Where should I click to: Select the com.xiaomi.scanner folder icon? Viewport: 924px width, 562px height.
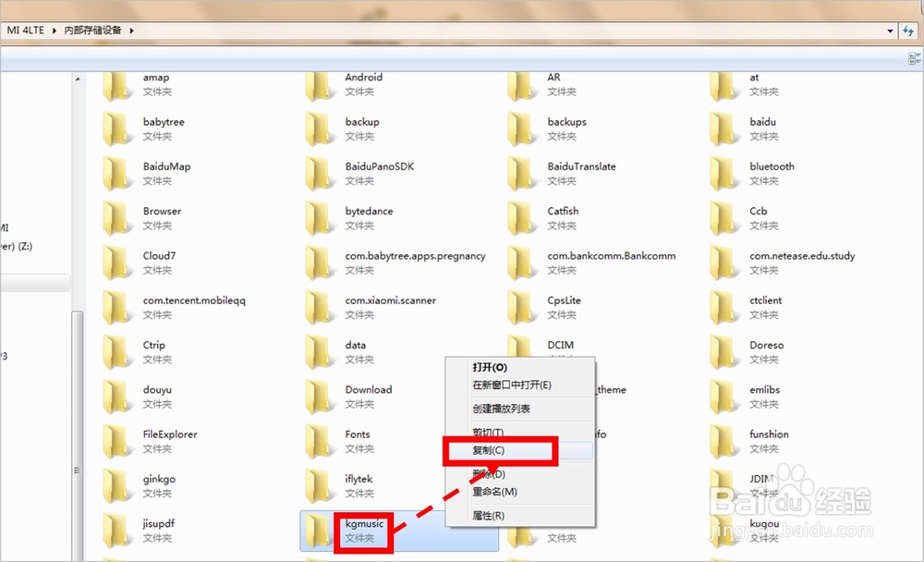point(319,308)
